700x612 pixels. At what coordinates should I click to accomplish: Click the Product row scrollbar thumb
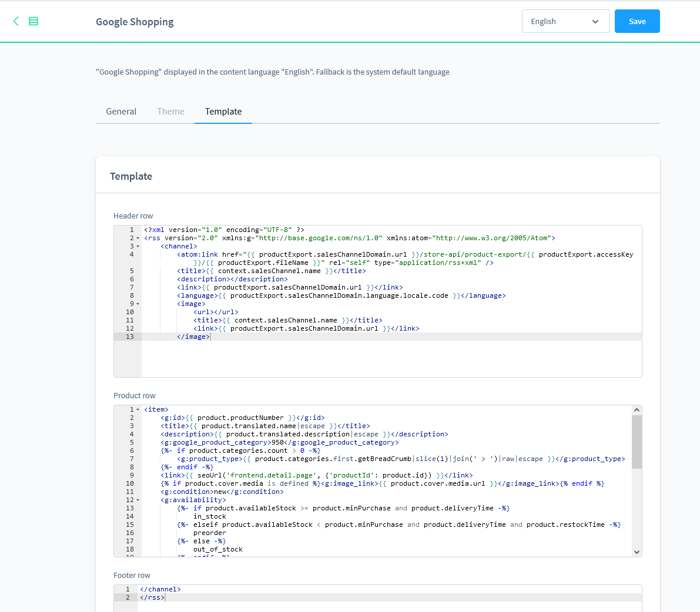(637, 442)
